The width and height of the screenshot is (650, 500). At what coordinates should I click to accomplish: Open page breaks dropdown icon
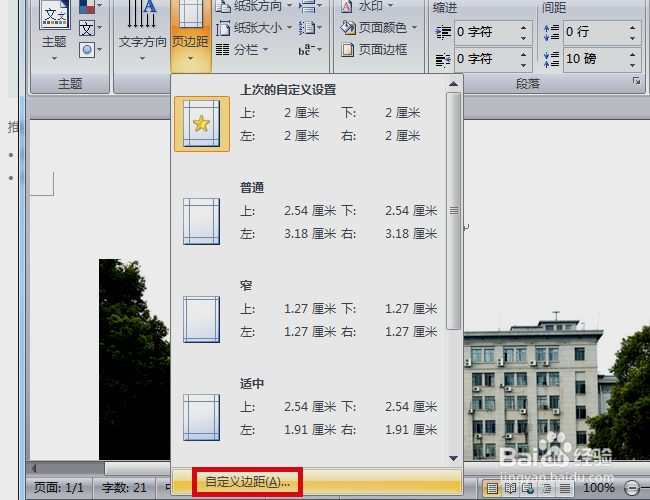[x=310, y=6]
